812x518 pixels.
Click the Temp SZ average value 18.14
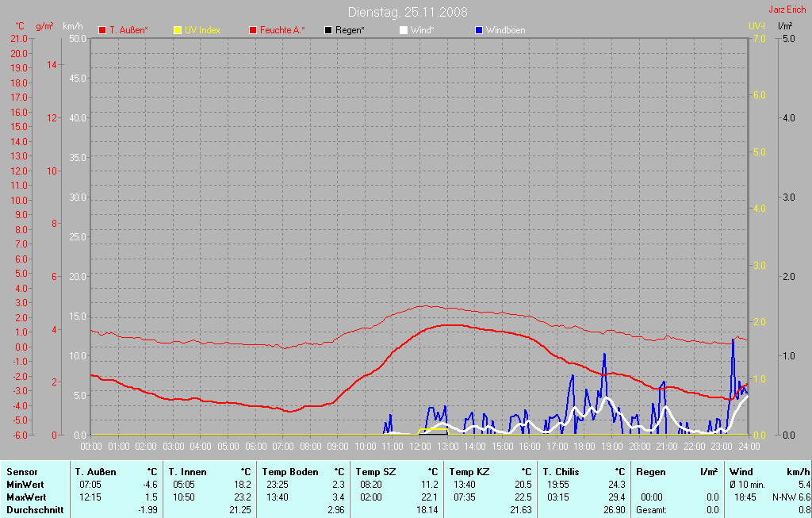427,510
